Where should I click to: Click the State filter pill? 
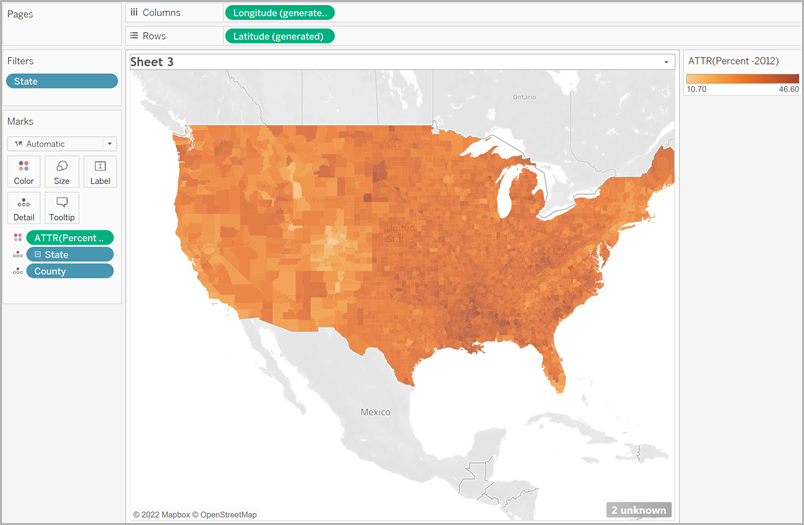(62, 81)
